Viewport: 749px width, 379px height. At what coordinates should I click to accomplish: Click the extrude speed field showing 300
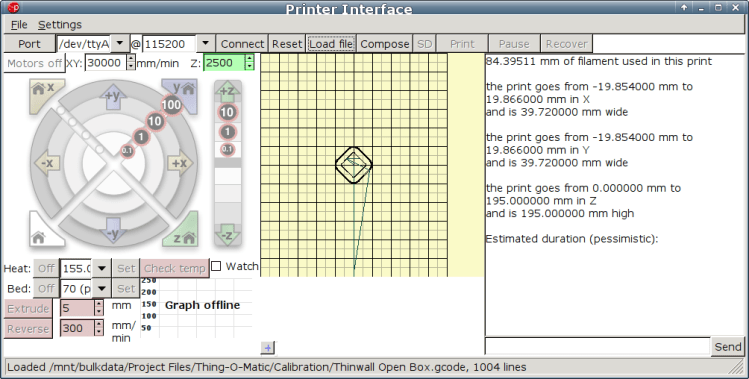(77, 328)
